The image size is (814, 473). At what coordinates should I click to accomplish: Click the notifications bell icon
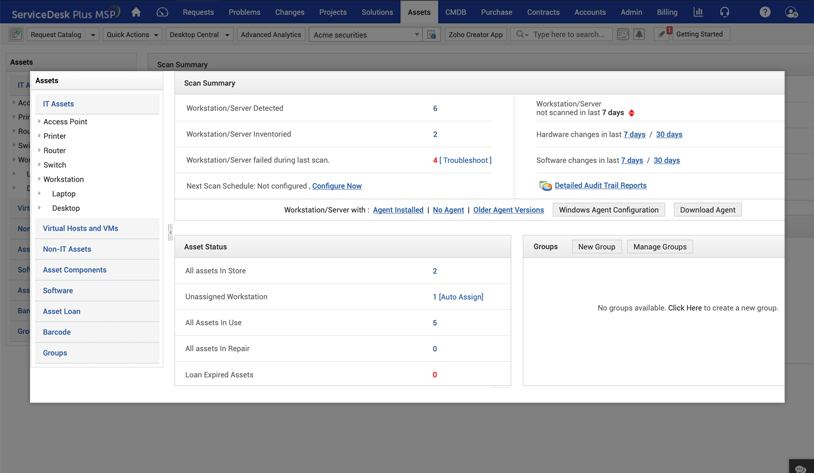click(639, 34)
